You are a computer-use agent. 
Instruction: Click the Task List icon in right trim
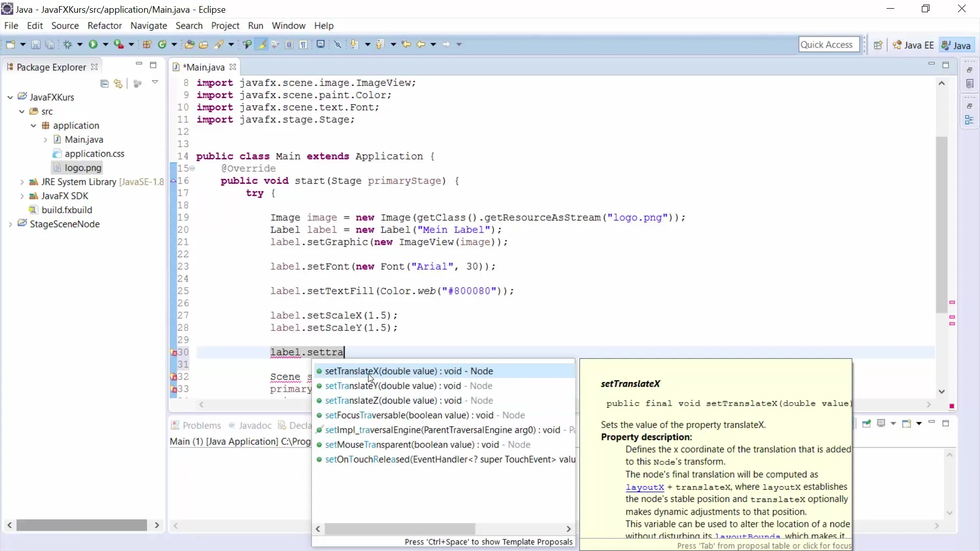point(970,84)
